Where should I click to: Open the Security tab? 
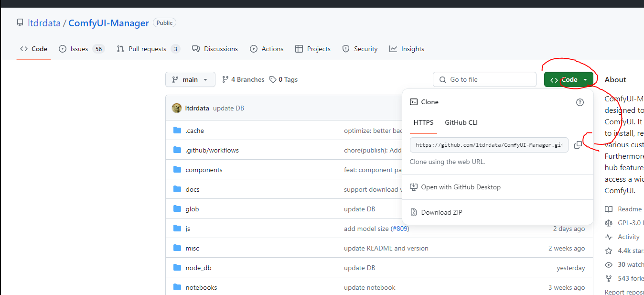click(x=360, y=49)
